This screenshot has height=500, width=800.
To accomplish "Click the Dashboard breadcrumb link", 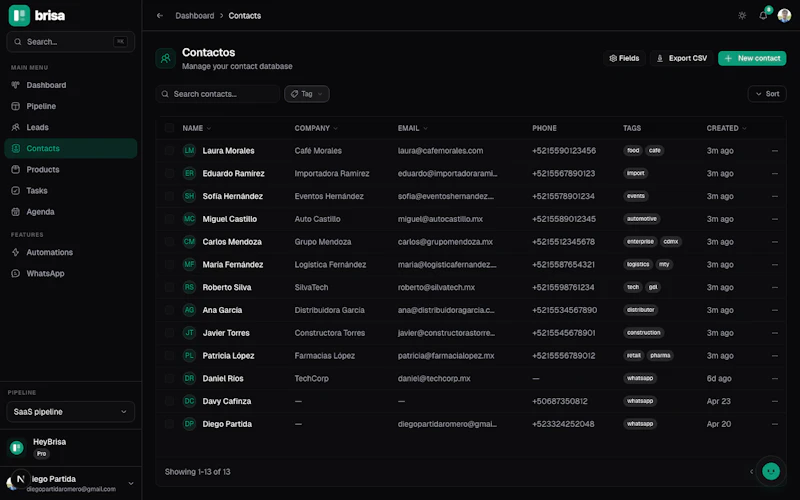I will point(194,16).
